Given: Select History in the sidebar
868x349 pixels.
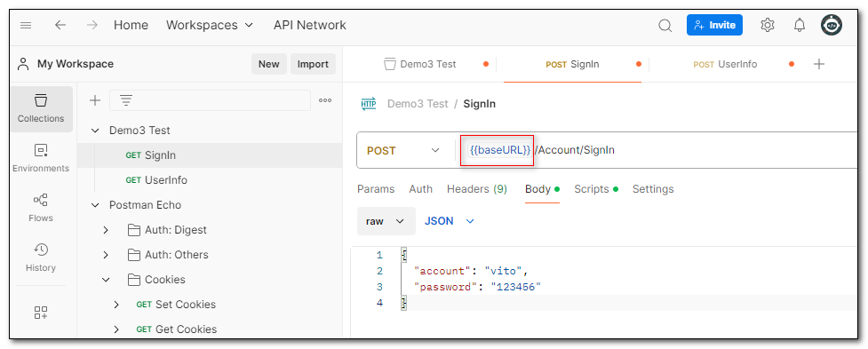Looking at the screenshot, I should [x=41, y=258].
